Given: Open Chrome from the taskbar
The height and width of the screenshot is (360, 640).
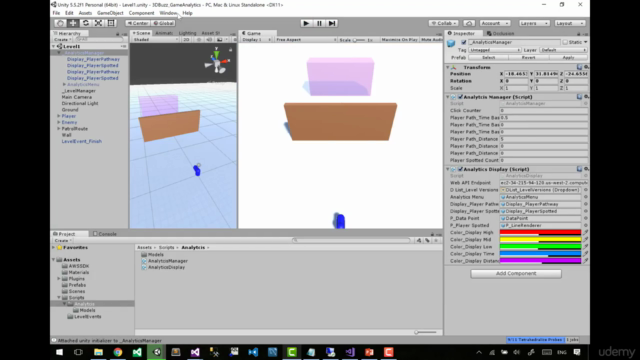Looking at the screenshot, I should 118,352.
